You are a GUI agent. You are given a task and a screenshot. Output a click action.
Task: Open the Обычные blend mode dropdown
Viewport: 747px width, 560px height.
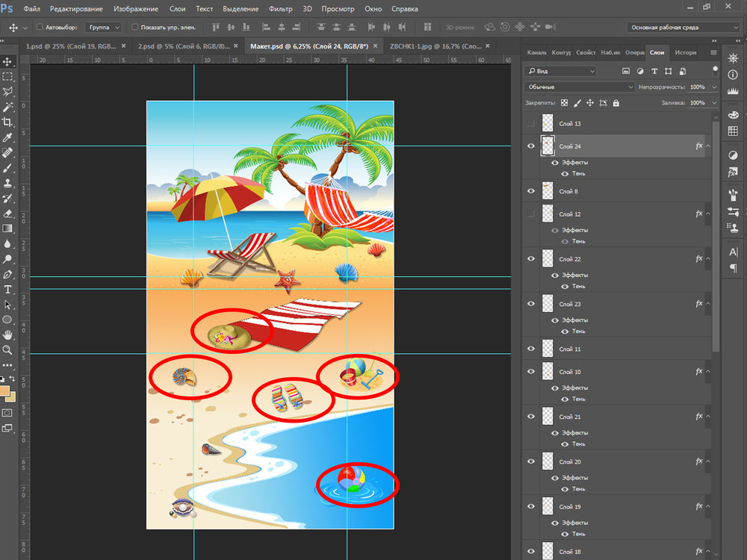580,87
